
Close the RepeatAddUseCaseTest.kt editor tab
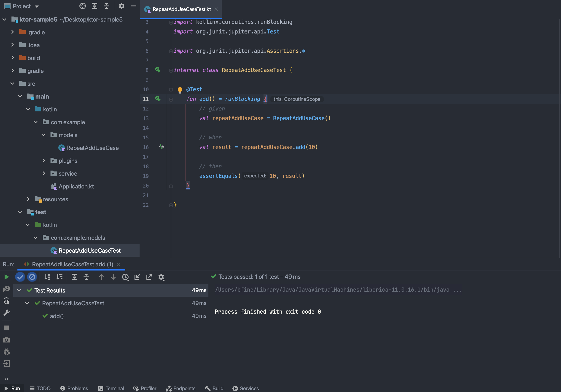[216, 9]
